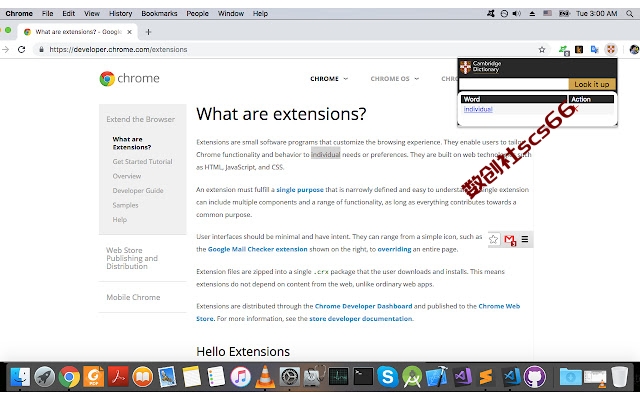Open the 'Google Mail Checker extension' link
The image size is (640, 400).
[x=258, y=249]
